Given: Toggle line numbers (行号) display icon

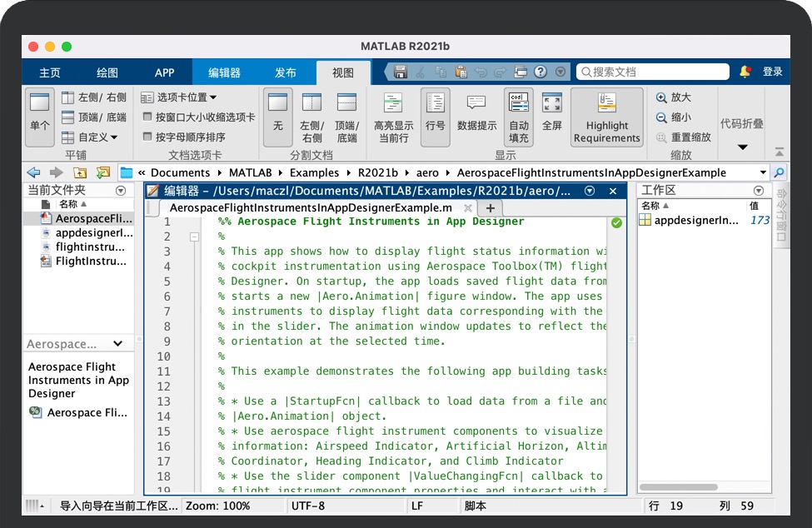Looking at the screenshot, I should [x=435, y=103].
